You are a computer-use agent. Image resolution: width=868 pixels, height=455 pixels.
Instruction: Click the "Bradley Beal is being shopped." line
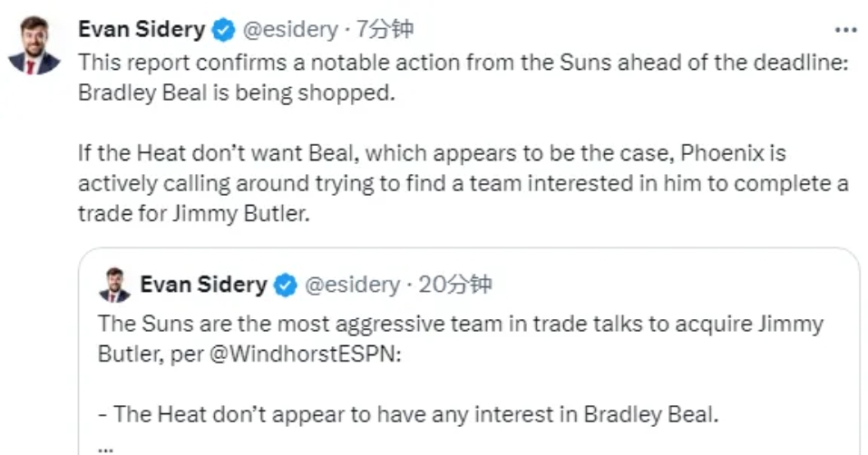coord(237,92)
